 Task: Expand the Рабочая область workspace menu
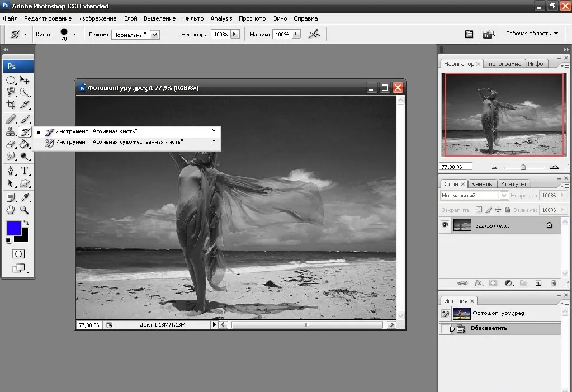point(532,33)
